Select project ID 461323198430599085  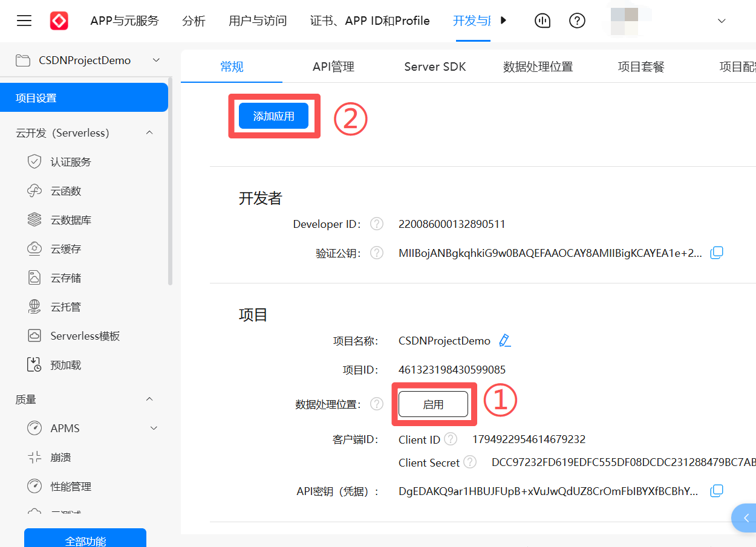point(452,370)
